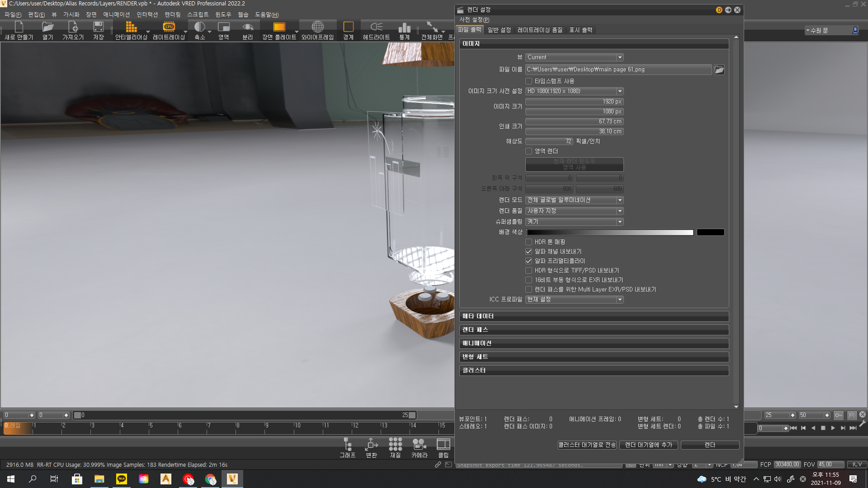
Task: Click the play button in the timeline controls
Action: click(833, 428)
